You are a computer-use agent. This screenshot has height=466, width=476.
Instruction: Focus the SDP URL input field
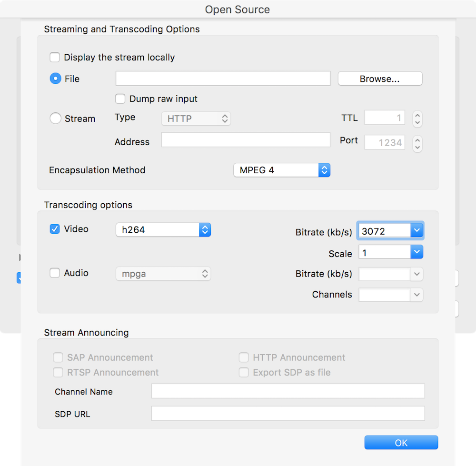[x=288, y=414]
